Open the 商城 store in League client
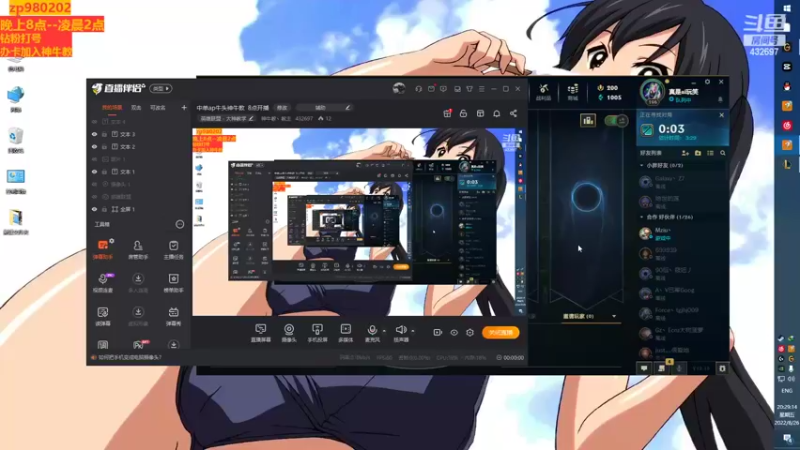The width and height of the screenshot is (800, 450). coord(572,91)
